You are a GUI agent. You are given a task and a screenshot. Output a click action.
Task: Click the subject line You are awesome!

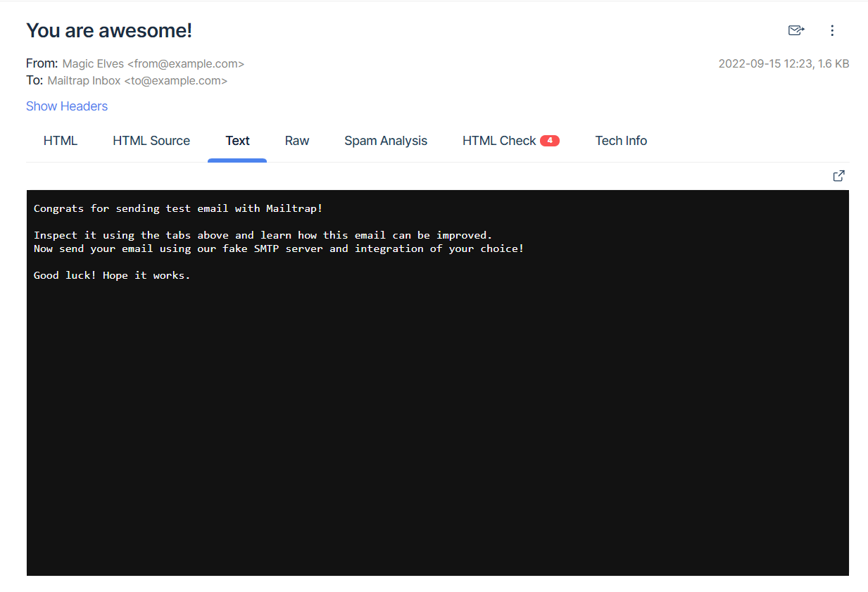coord(109,31)
